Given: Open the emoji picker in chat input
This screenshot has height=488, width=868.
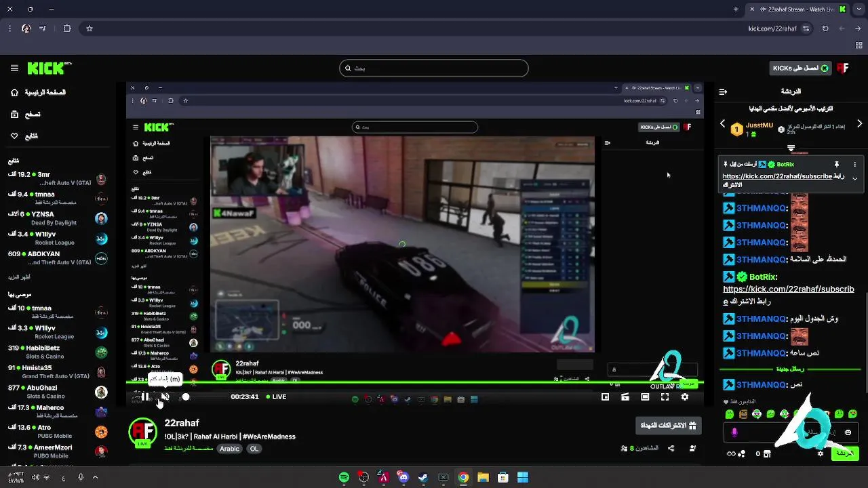Looking at the screenshot, I should coord(848,432).
